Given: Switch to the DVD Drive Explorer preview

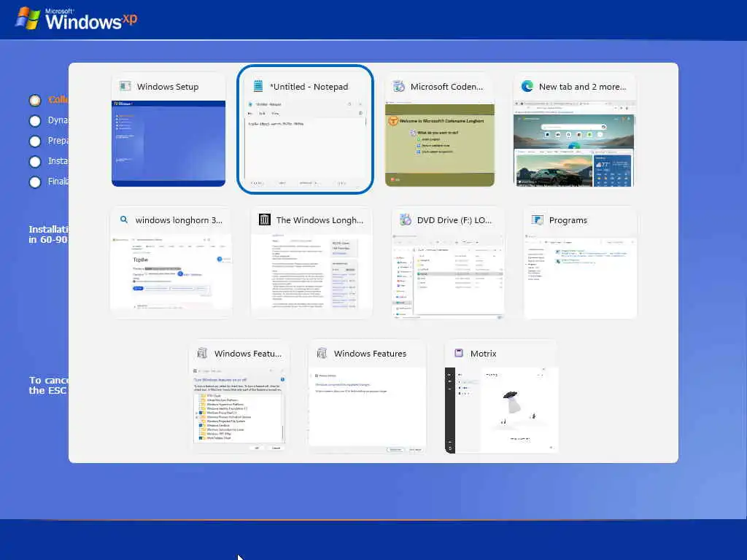Looking at the screenshot, I should pyautogui.click(x=448, y=276).
